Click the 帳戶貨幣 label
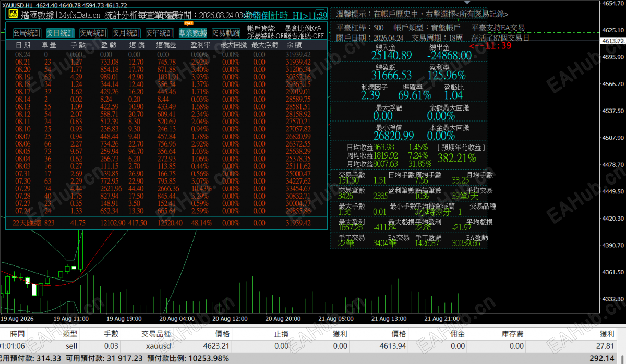Screen dimensions: 626x364 261,28
